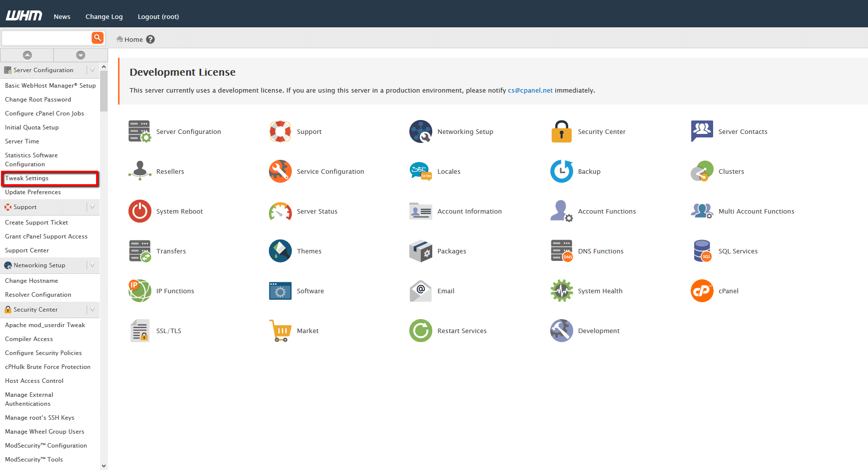The height and width of the screenshot is (470, 868).
Task: Click the sidebar vertical scrollbar thumb
Action: 104,91
